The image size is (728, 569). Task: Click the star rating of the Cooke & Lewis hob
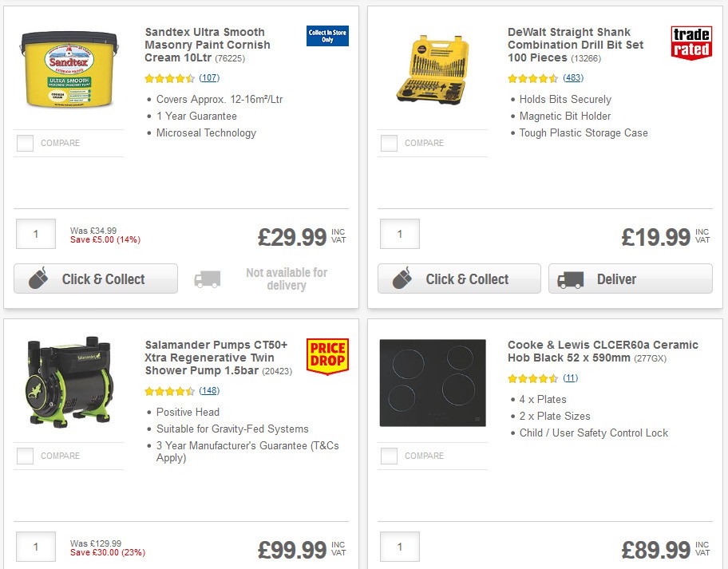pyautogui.click(x=533, y=377)
